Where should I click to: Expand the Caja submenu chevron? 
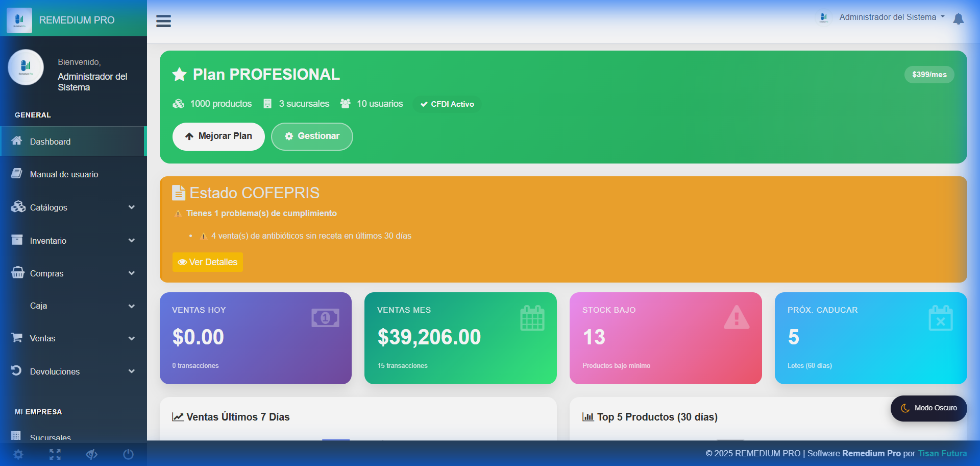132,306
